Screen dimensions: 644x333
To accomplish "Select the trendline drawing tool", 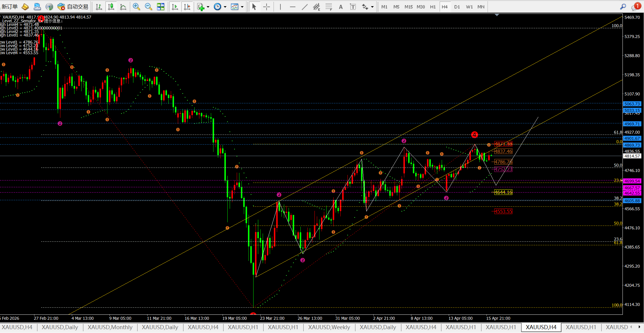I will pyautogui.click(x=304, y=7).
